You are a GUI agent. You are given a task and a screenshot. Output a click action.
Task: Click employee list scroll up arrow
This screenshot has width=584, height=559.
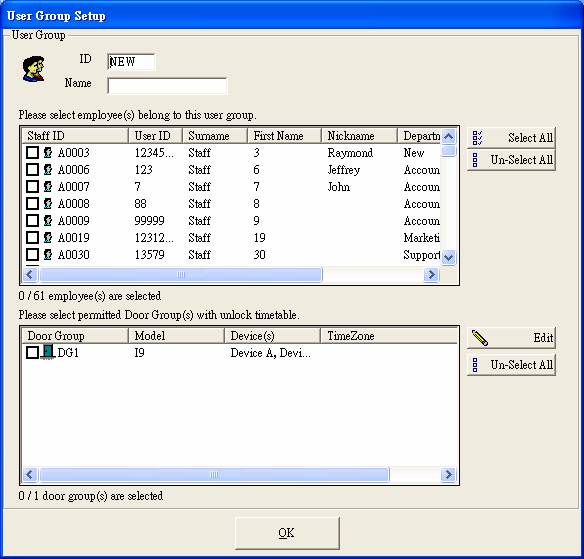[x=448, y=136]
